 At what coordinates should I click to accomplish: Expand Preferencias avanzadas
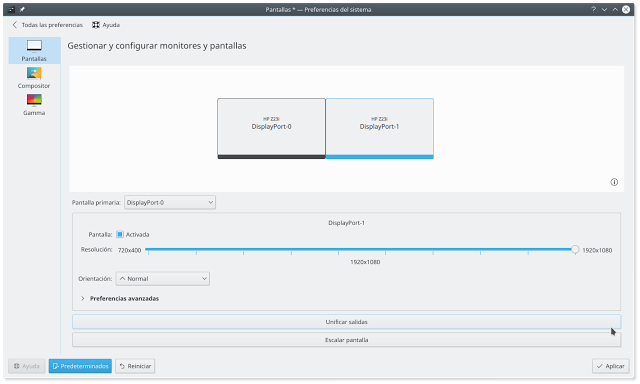120,298
